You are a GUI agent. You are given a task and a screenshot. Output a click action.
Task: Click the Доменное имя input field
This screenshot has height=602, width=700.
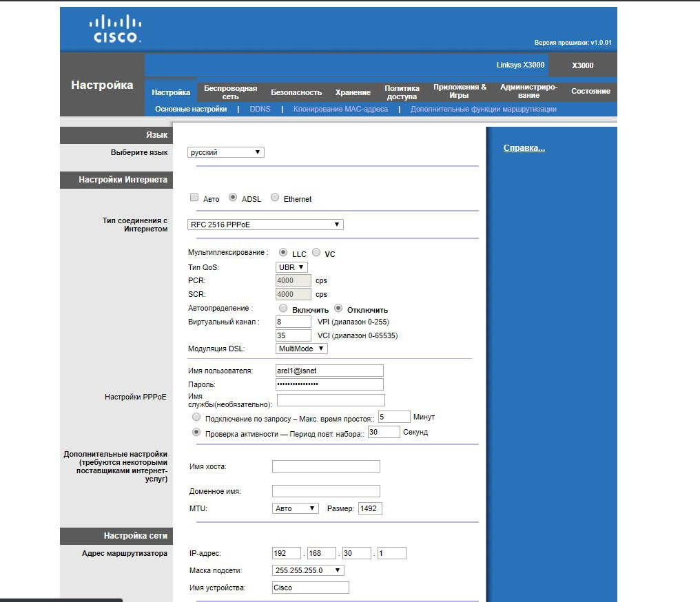326,491
